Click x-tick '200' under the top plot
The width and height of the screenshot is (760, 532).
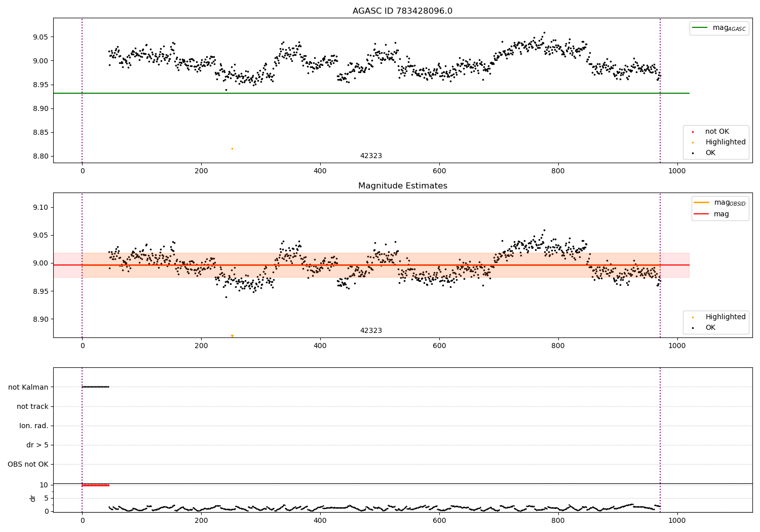pyautogui.click(x=201, y=171)
